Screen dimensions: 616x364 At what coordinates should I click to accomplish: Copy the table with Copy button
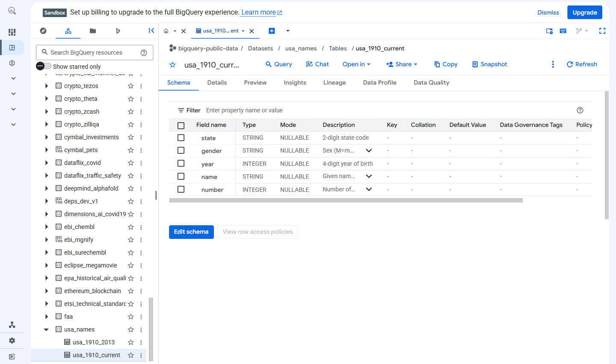(446, 64)
